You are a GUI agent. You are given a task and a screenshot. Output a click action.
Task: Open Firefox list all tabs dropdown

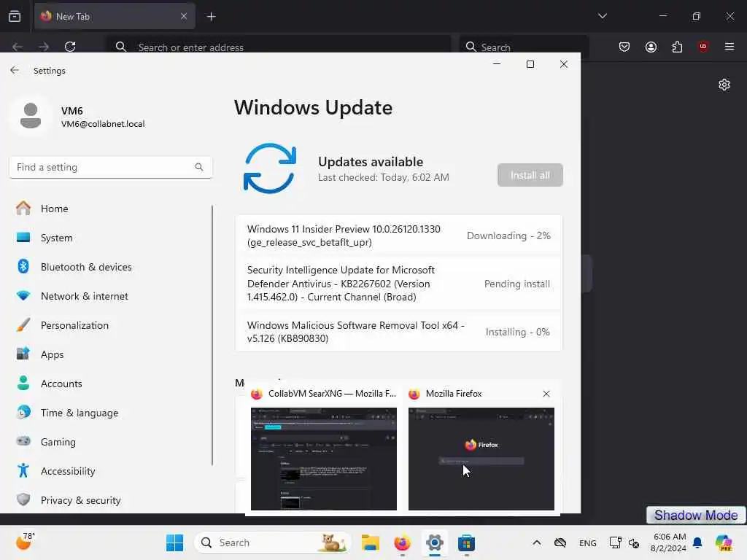pos(602,16)
